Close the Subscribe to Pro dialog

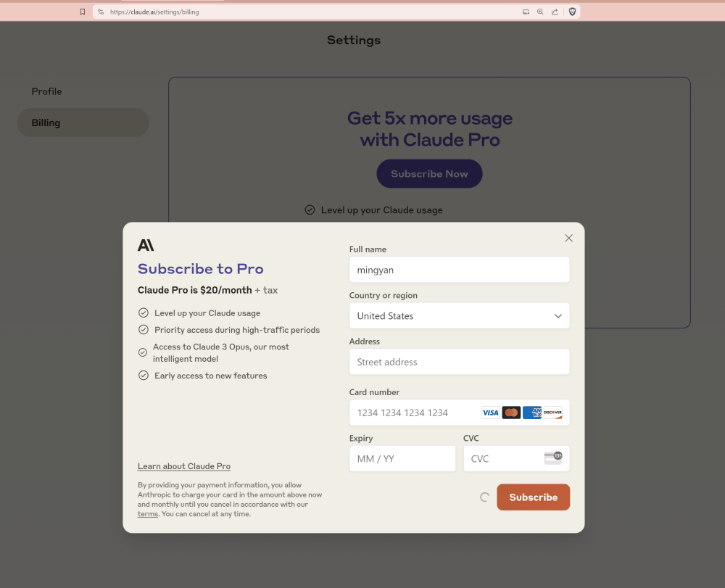[568, 238]
